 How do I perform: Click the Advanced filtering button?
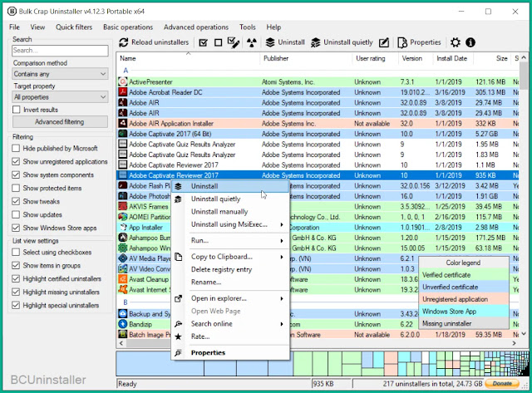coord(60,122)
